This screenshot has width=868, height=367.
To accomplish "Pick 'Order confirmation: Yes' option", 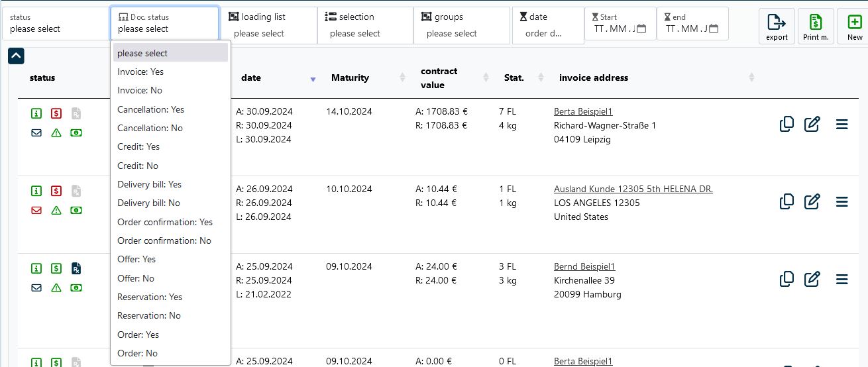I will pyautogui.click(x=165, y=222).
